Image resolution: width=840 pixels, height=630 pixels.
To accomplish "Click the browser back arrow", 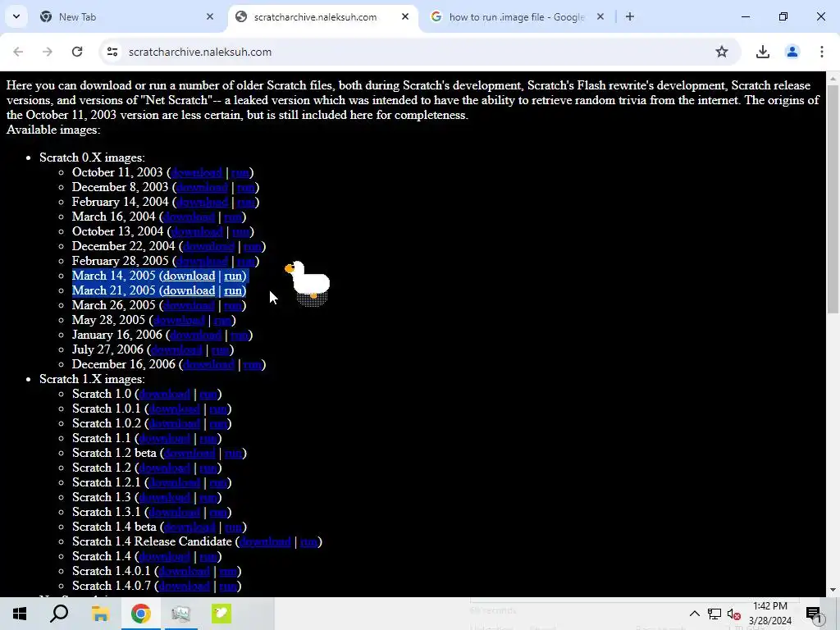I will (18, 52).
